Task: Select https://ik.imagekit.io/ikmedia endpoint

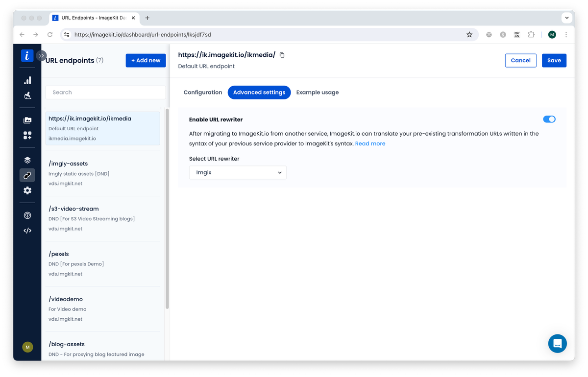Action: pyautogui.click(x=103, y=128)
